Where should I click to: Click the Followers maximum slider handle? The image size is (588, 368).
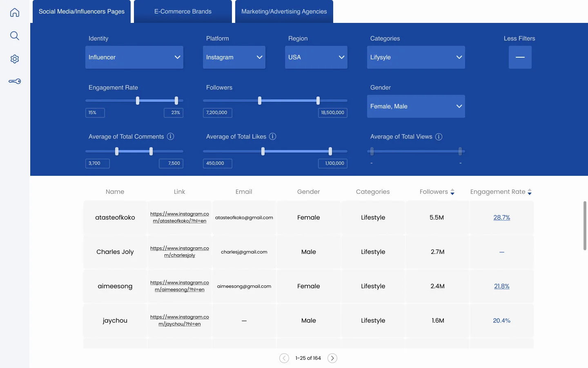pos(318,101)
